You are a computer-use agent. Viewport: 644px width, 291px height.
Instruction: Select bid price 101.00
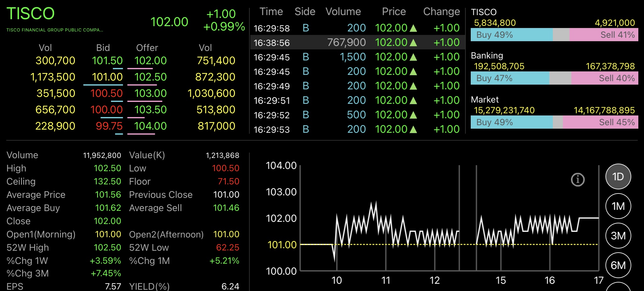107,77
